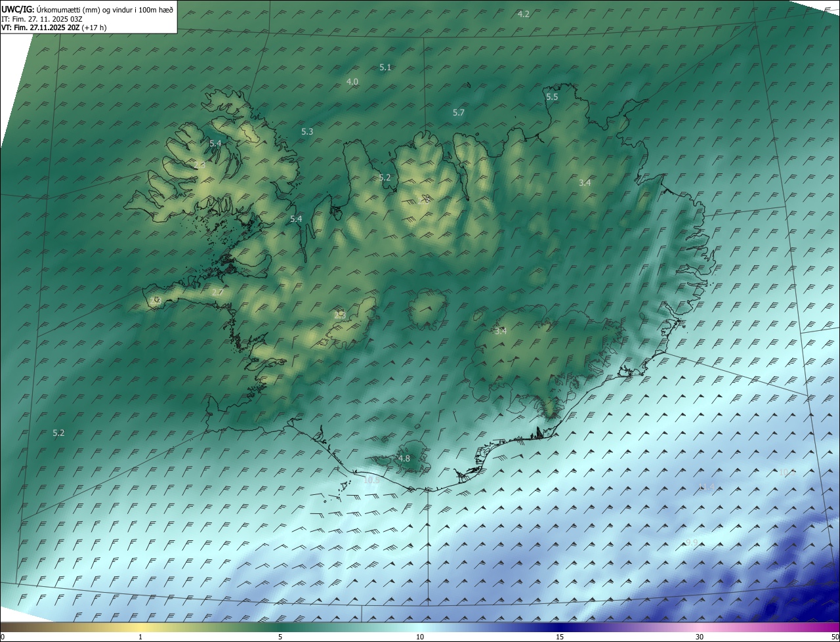Image resolution: width=840 pixels, height=642 pixels.
Task: Click the colorbar tick label 1
Action: tap(140, 637)
